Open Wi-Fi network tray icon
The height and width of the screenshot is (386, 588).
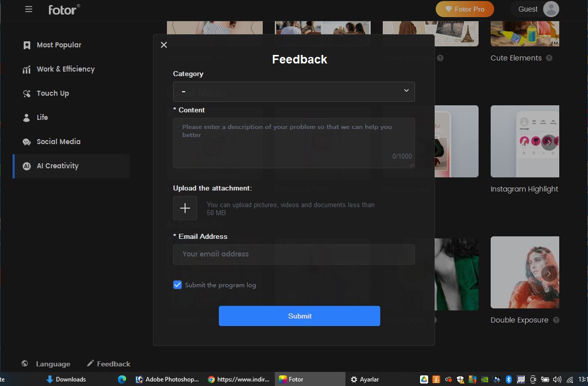coord(570,379)
